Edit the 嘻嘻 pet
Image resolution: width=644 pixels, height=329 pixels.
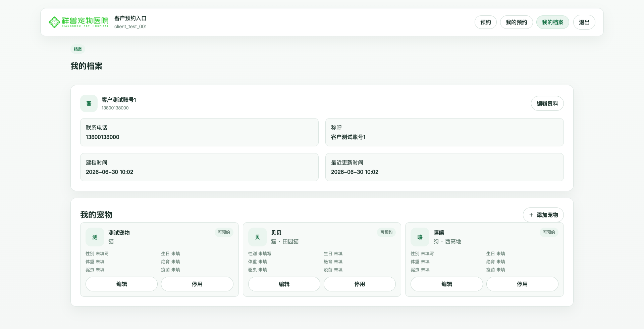pyautogui.click(x=447, y=284)
